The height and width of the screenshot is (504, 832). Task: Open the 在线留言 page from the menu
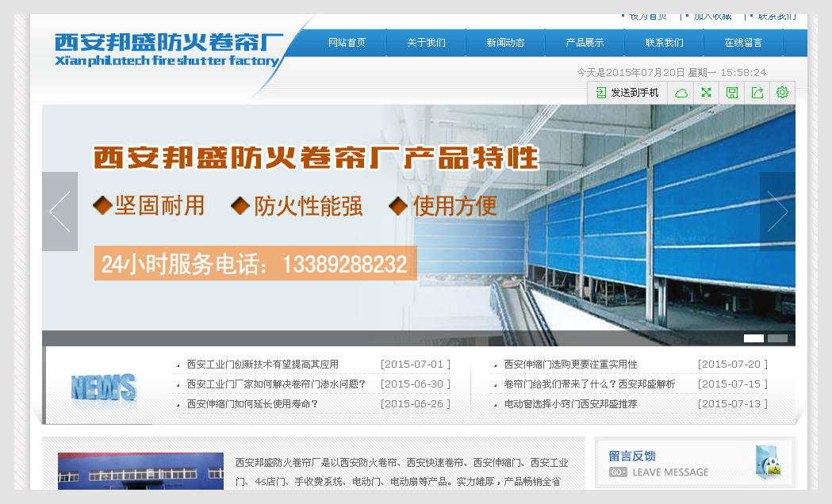(x=743, y=43)
